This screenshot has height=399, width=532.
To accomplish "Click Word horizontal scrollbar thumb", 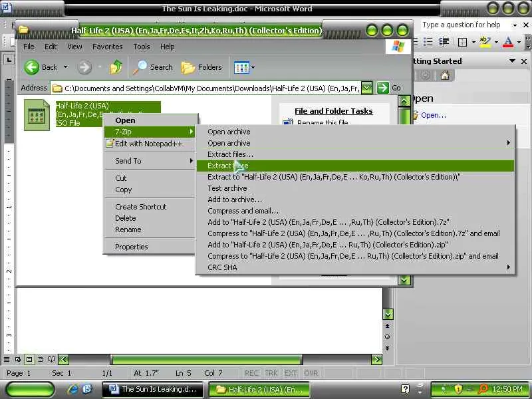I will pos(206,359).
